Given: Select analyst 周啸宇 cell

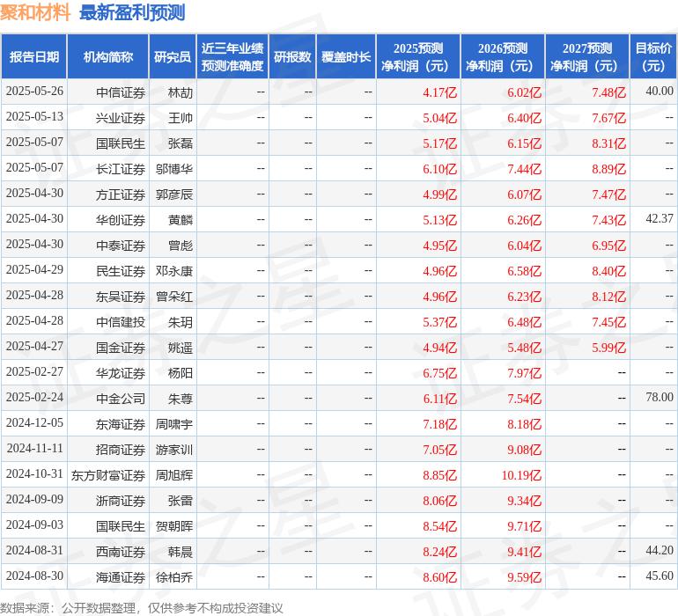Looking at the screenshot, I should (174, 424).
